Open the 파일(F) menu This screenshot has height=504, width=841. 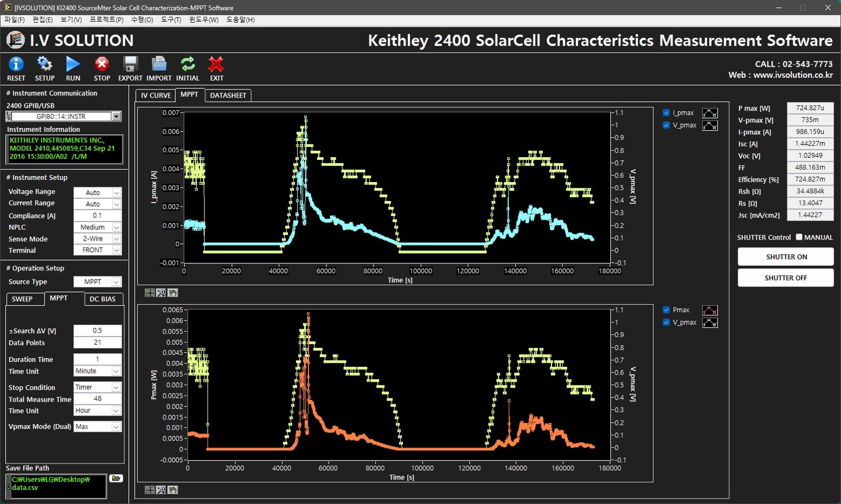pyautogui.click(x=15, y=20)
